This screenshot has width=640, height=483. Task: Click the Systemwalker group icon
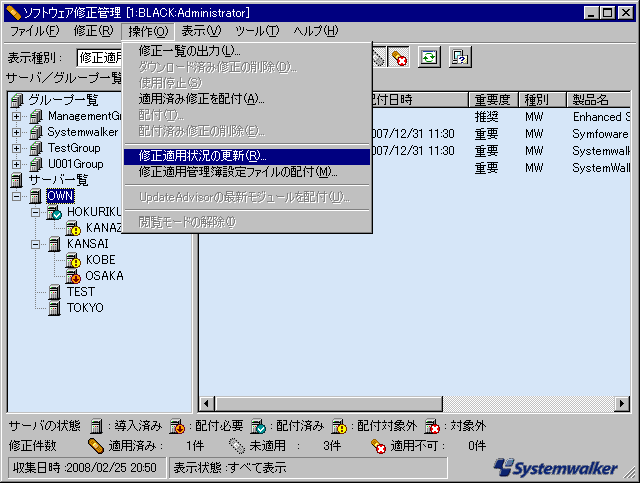coord(36,132)
